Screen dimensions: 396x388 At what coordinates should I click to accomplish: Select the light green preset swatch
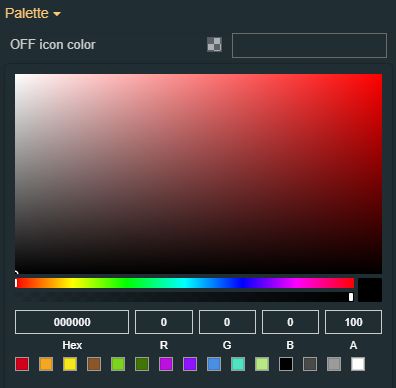[x=118, y=364]
